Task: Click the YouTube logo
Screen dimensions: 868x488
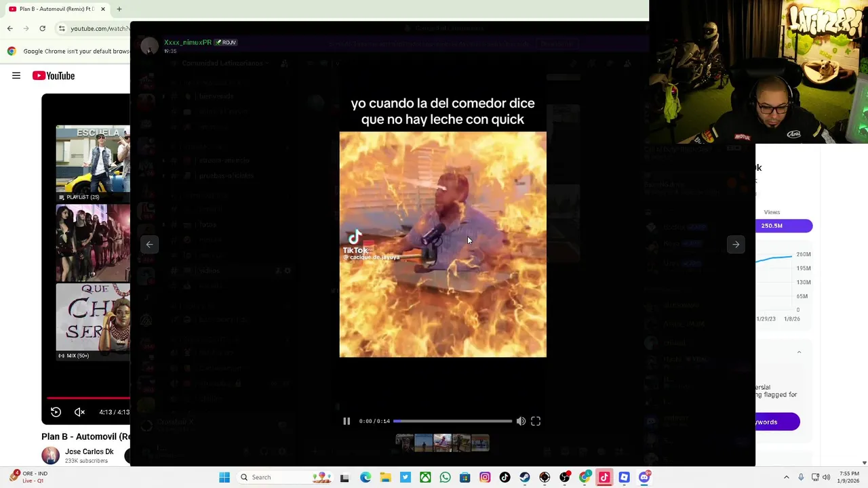Action: (x=54, y=76)
